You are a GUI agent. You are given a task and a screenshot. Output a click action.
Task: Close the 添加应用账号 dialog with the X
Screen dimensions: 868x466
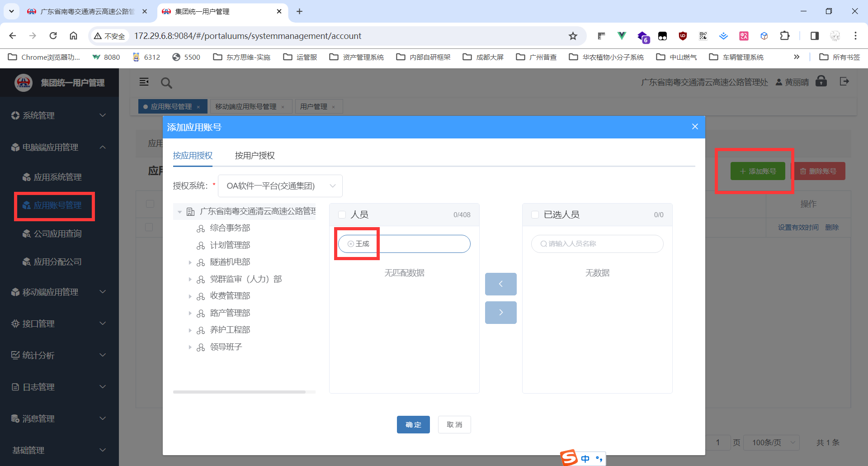tap(695, 127)
